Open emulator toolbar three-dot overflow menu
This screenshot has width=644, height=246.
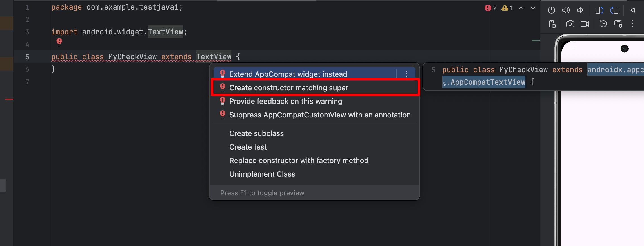pos(632,24)
